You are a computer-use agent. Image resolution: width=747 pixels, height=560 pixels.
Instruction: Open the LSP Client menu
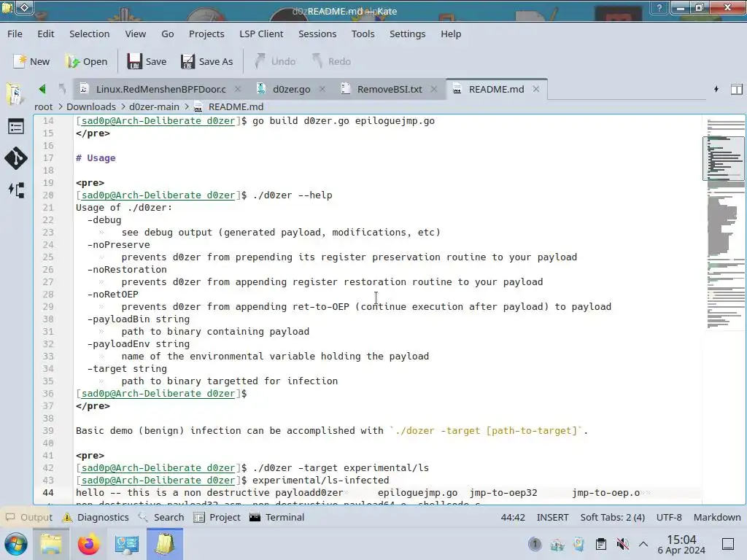click(261, 34)
